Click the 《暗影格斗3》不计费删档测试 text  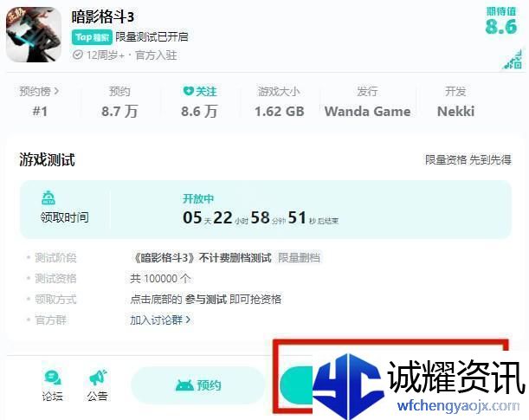(201, 258)
